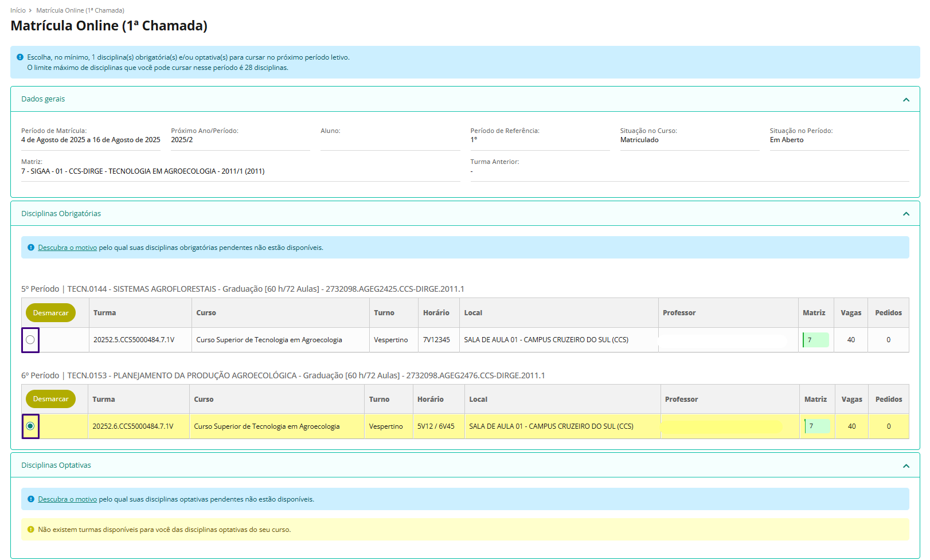Click Vagas header in first table
Image resolution: width=930 pixels, height=560 pixels.
tap(851, 313)
